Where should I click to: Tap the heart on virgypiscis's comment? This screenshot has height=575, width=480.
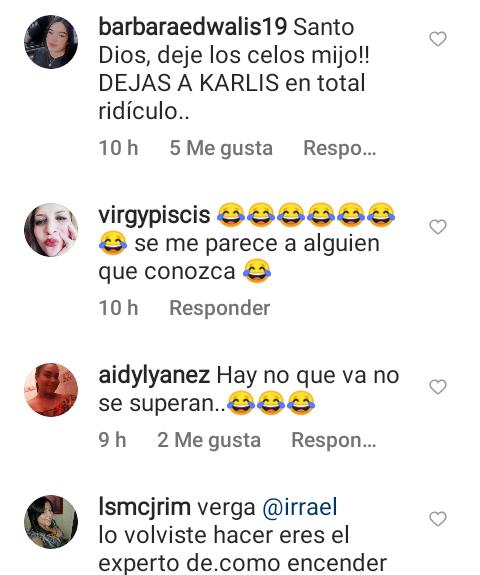pyautogui.click(x=438, y=227)
